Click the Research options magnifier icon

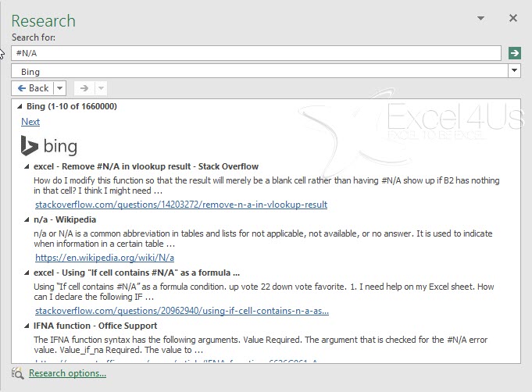pos(17,373)
